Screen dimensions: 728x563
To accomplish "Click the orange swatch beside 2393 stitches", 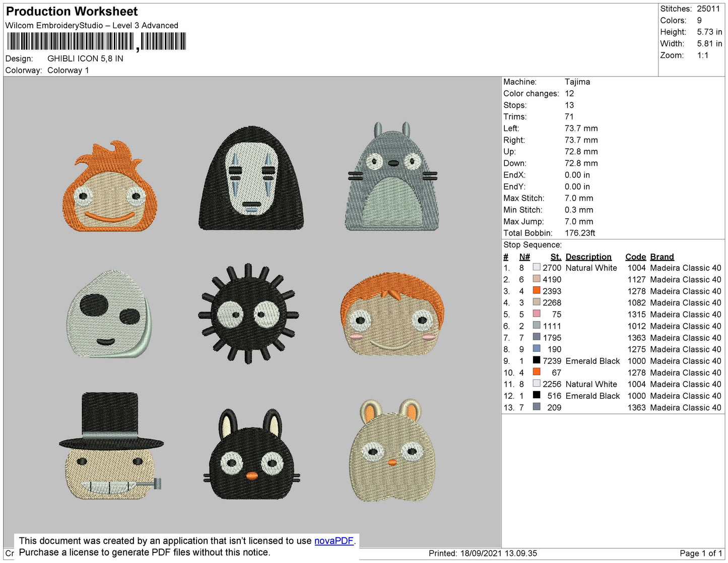I will (x=537, y=291).
